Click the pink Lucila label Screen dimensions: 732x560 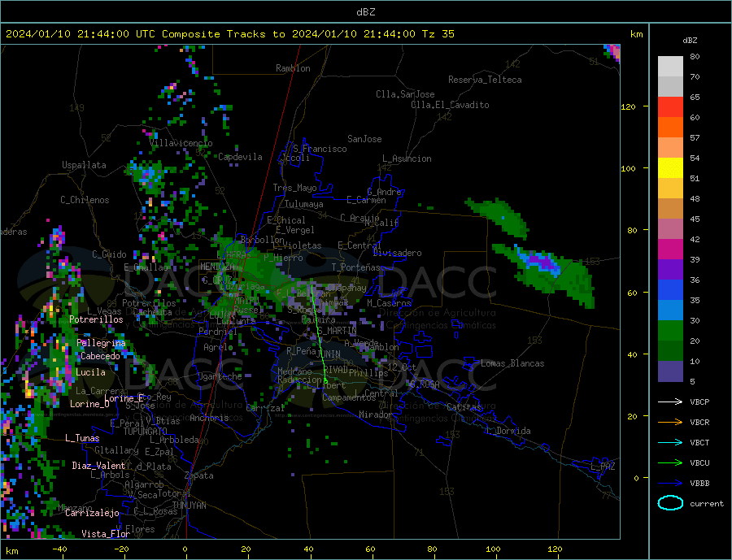pyautogui.click(x=90, y=372)
